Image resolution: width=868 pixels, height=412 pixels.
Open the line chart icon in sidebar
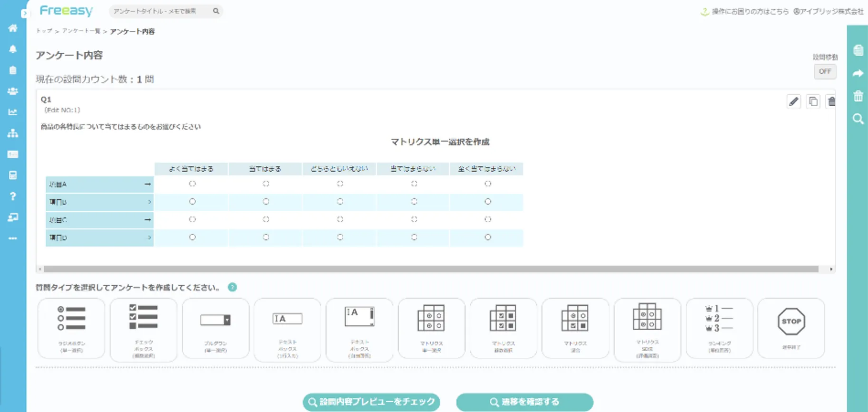[13, 112]
